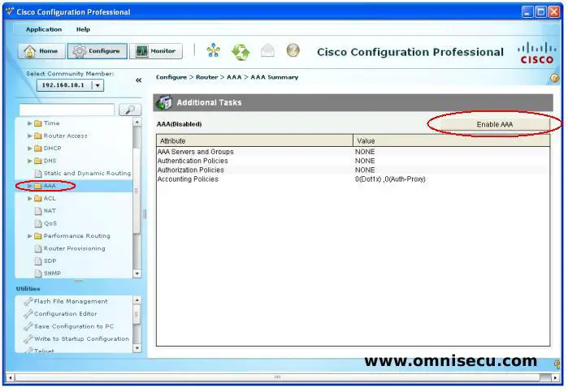Image resolution: width=568 pixels, height=392 pixels.
Task: Expand the DHCP folder
Action: (30, 149)
